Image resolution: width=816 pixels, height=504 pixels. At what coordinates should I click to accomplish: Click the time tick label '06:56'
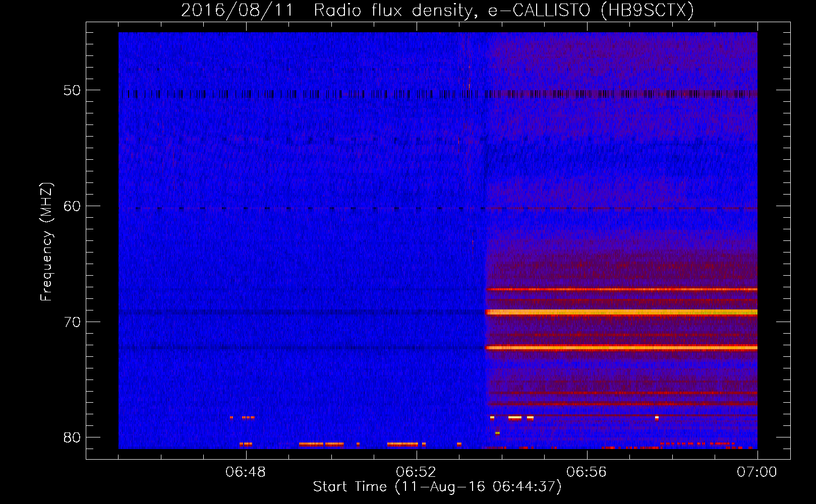pyautogui.click(x=587, y=472)
